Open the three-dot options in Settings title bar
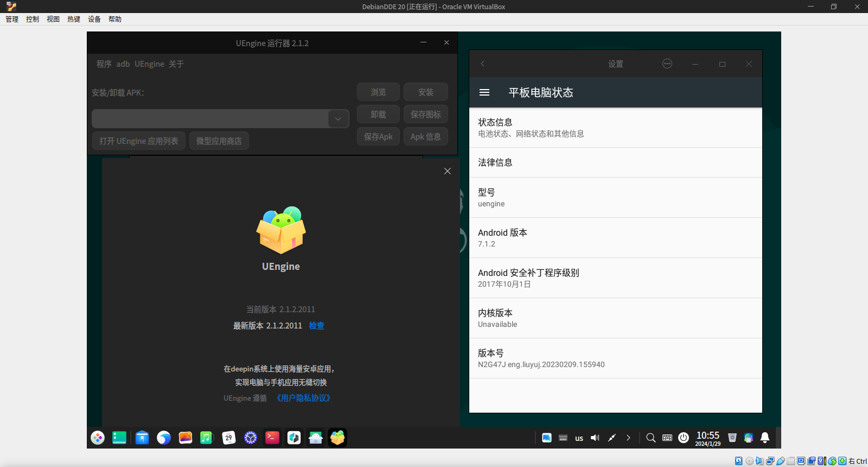868x467 pixels. click(667, 64)
